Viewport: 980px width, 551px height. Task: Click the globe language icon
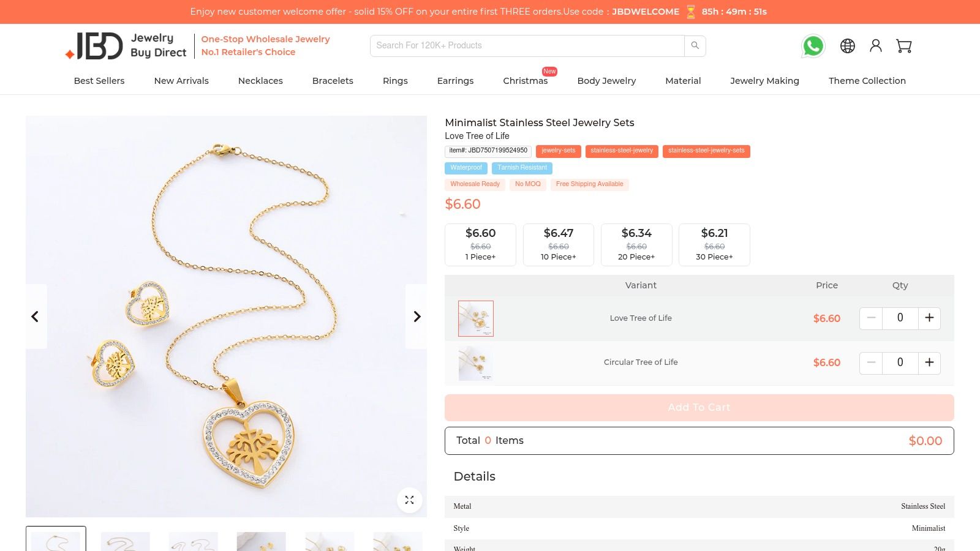pos(847,45)
